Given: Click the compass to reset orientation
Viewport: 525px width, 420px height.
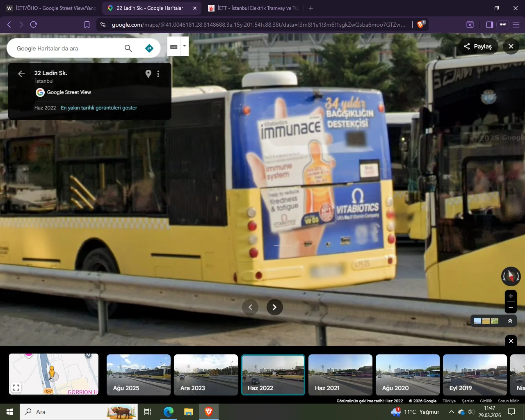Looking at the screenshot, I should (511, 276).
